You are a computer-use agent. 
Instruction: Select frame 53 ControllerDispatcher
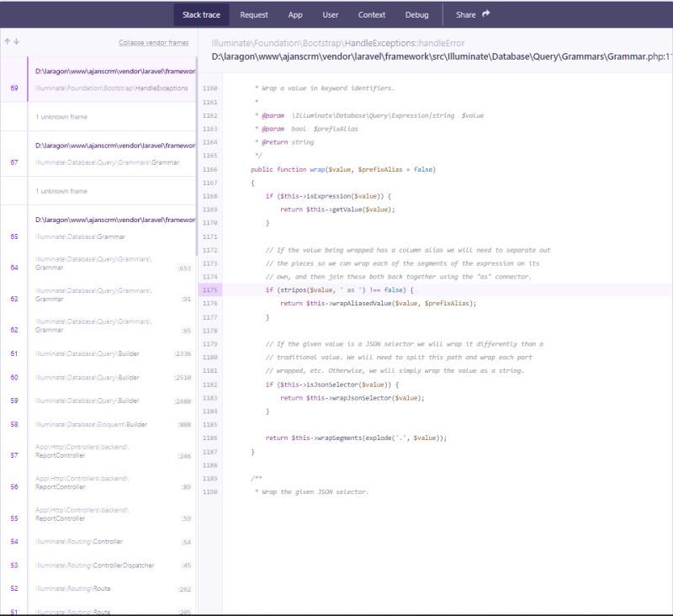(98, 565)
